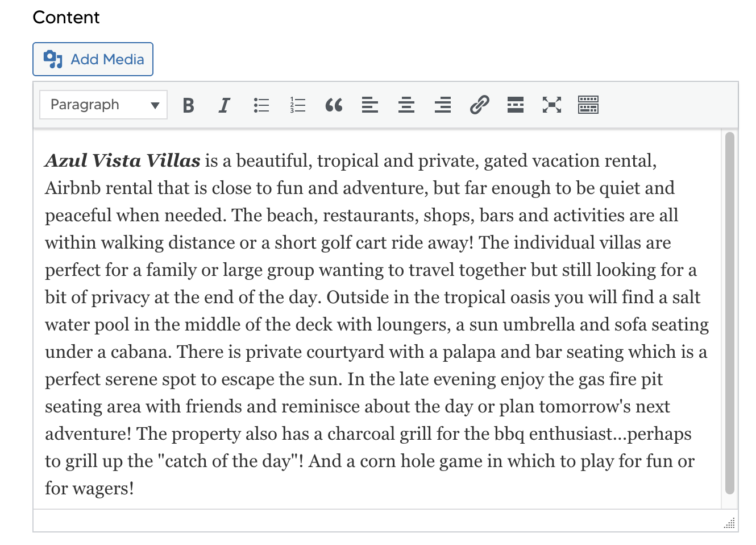Click the words "salt" at line end
Screen dimensions: 756x545
(x=687, y=298)
